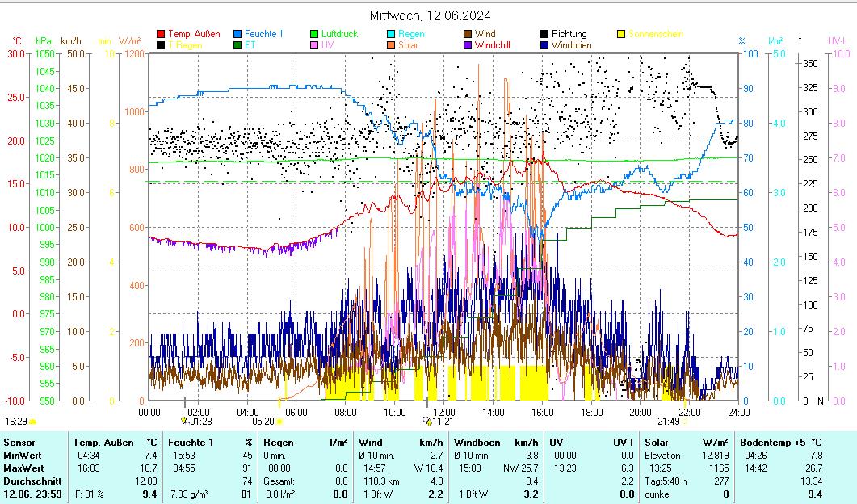Click the 21:49 sunset time marker
Viewport: 857px width, 504px height.
tap(668, 421)
